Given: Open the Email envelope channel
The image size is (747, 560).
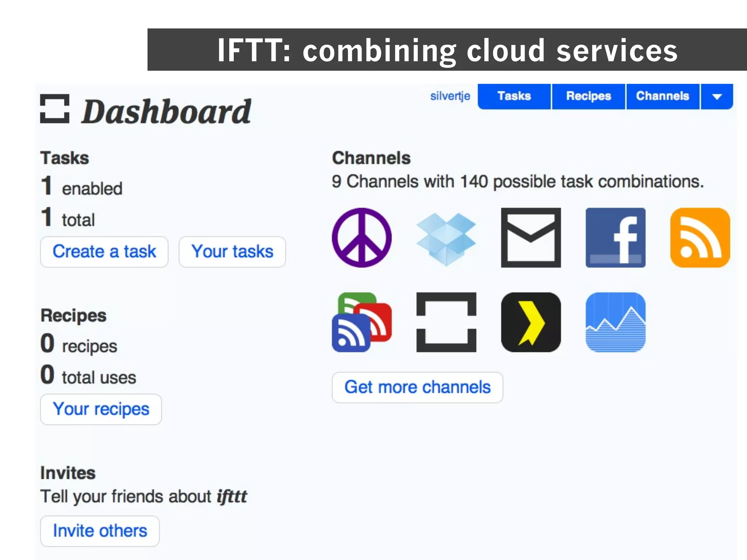Looking at the screenshot, I should click(531, 238).
